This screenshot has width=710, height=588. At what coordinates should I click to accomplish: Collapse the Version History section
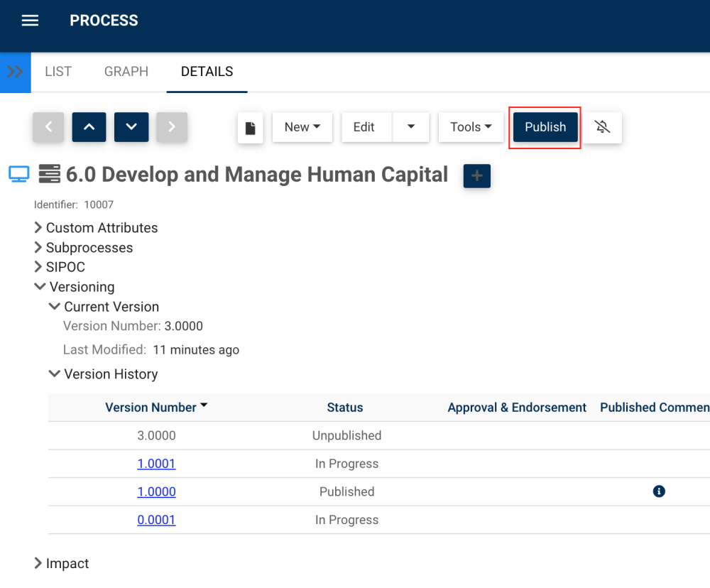tap(54, 374)
